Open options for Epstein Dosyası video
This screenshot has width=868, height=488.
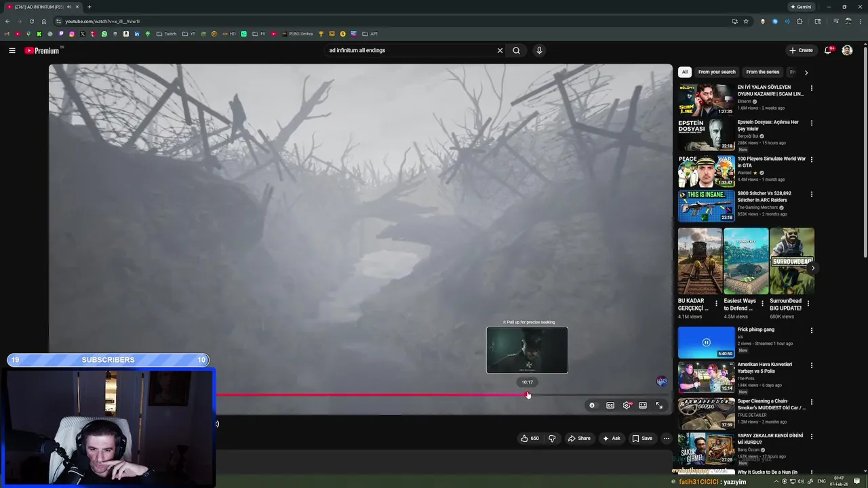coord(811,123)
